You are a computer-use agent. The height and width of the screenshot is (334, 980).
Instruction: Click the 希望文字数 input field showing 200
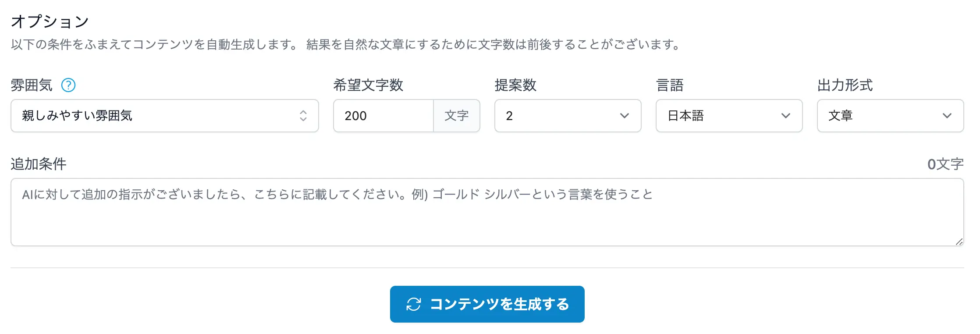(x=383, y=116)
